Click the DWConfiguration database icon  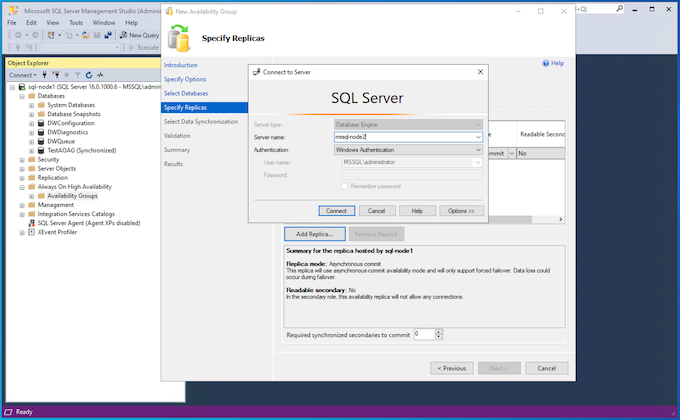coord(41,123)
